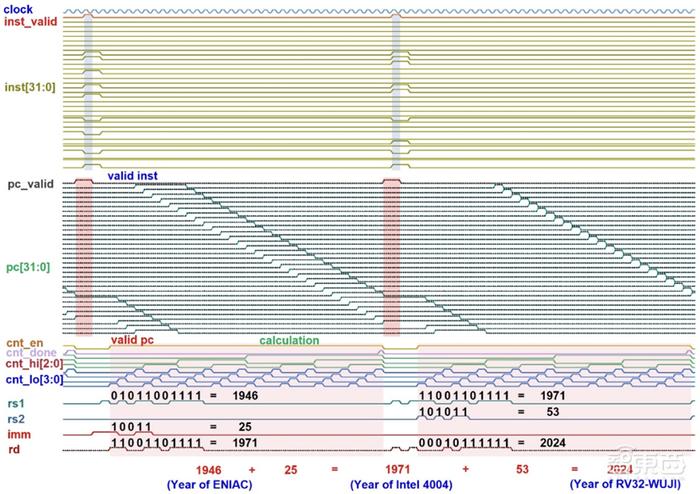Screen dimensions: 700x494
Task: Click the clock waveform trace
Action: (379, 11)
